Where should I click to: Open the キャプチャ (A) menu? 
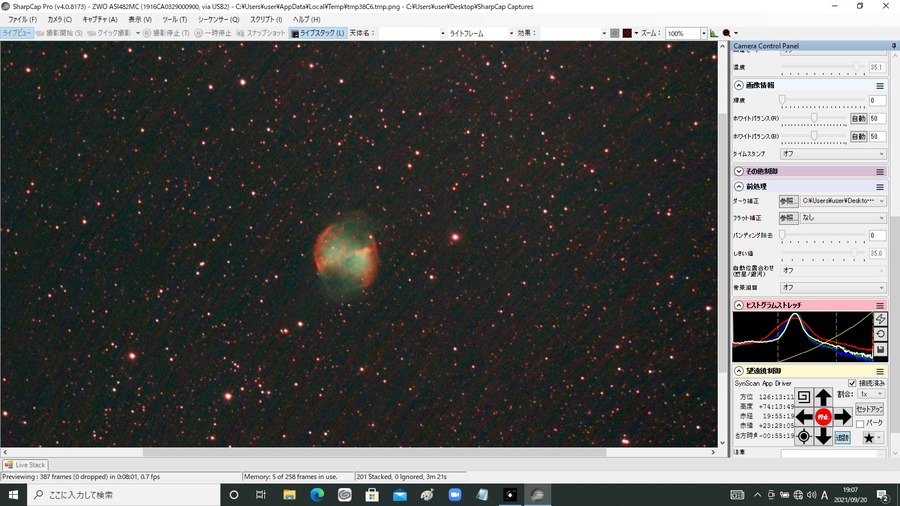[100, 19]
